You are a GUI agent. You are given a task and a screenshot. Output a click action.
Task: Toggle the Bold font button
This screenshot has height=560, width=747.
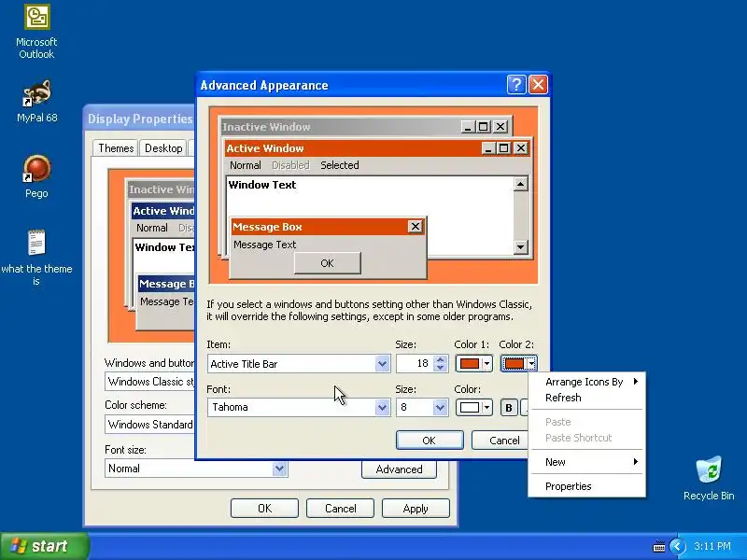tap(508, 408)
